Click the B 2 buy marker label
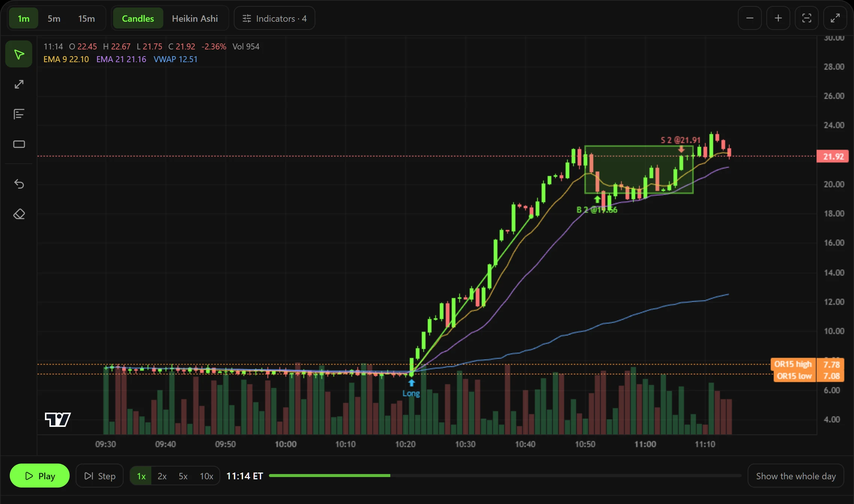This screenshot has width=854, height=504. coord(597,210)
